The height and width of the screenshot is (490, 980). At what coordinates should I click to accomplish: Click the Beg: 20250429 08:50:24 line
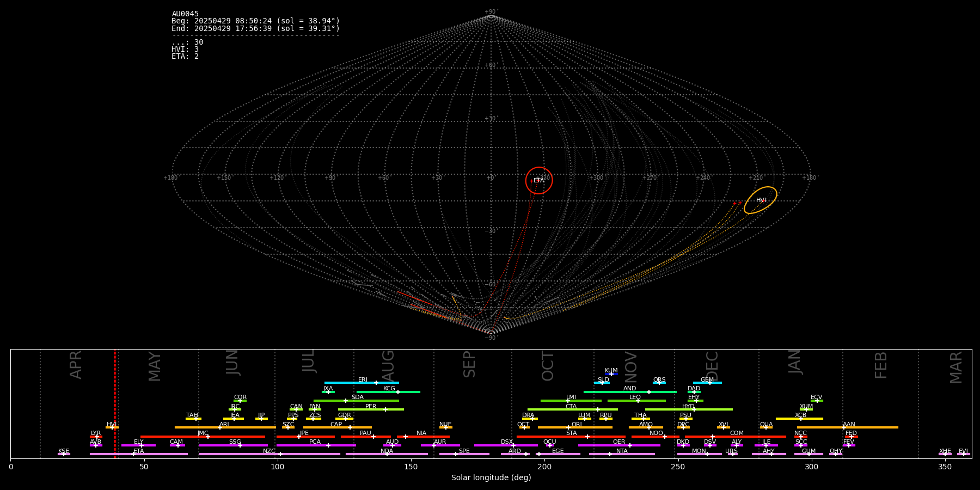[255, 21]
